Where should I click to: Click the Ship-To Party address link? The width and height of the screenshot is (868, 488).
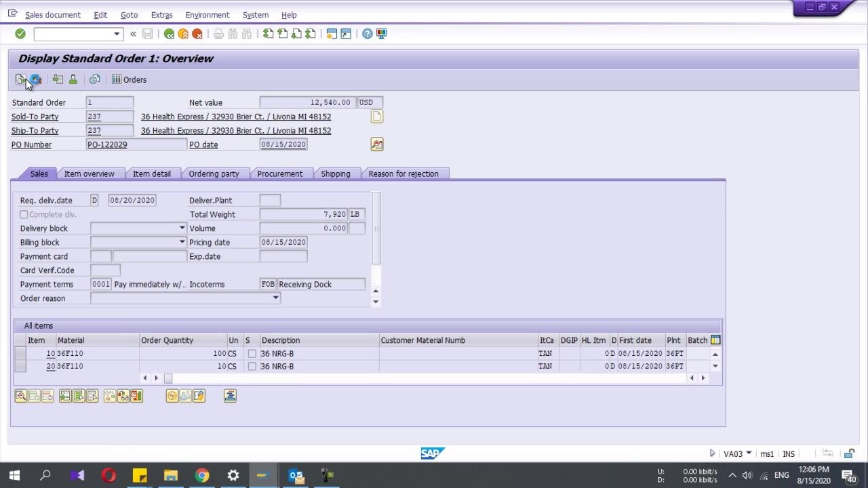click(x=236, y=131)
